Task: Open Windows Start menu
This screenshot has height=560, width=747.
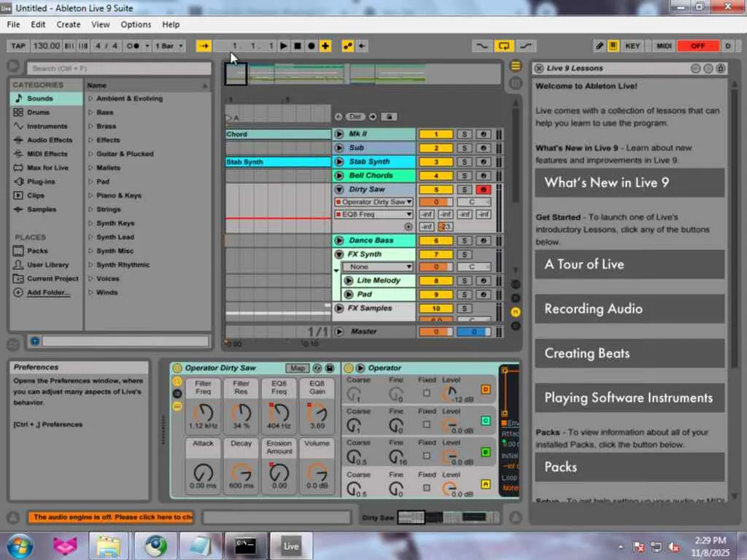Action: 19,545
